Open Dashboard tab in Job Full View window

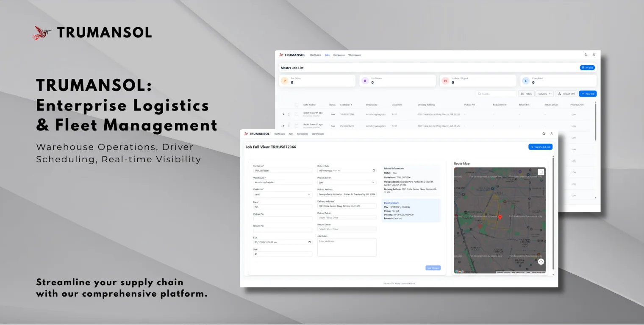click(280, 134)
